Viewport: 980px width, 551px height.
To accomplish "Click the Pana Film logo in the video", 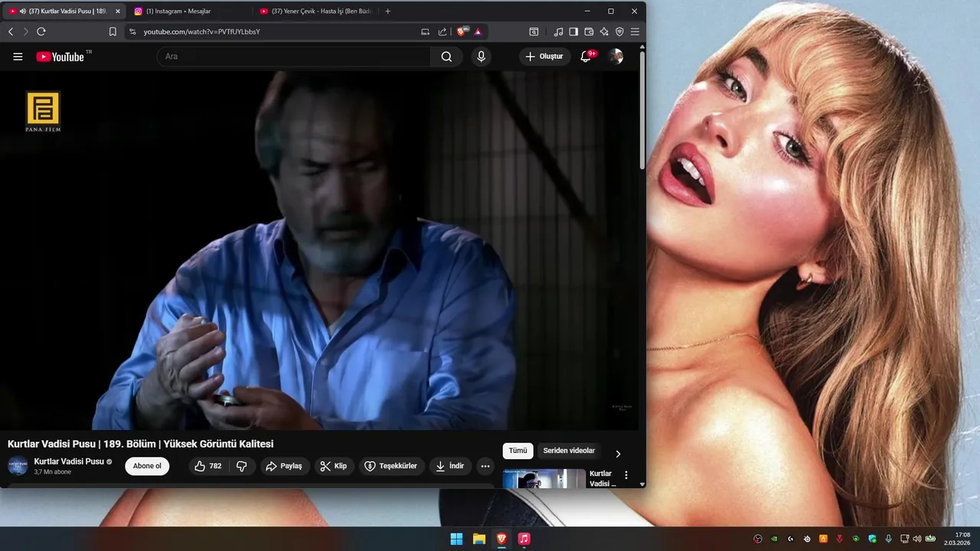I will [43, 112].
